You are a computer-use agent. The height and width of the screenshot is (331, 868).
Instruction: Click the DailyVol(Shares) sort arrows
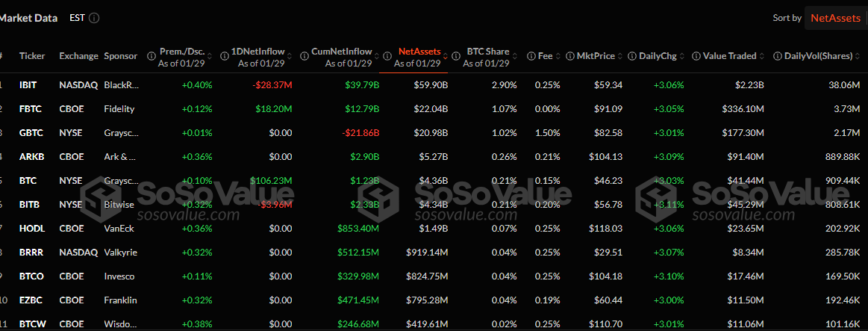(858, 56)
